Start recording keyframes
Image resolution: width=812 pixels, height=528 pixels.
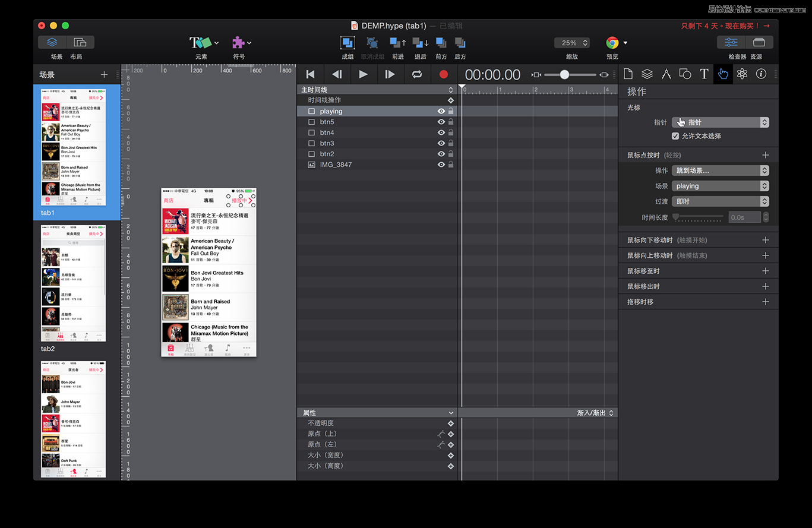(443, 74)
